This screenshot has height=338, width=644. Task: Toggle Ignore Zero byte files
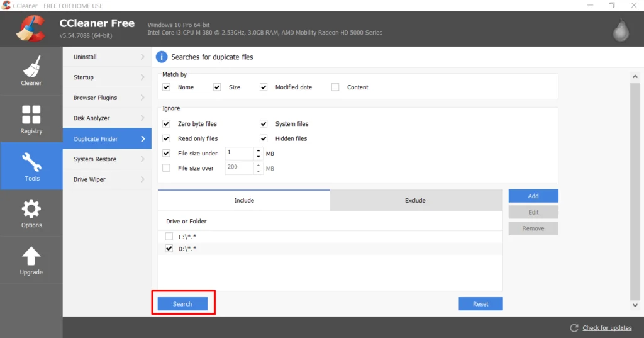[166, 124]
